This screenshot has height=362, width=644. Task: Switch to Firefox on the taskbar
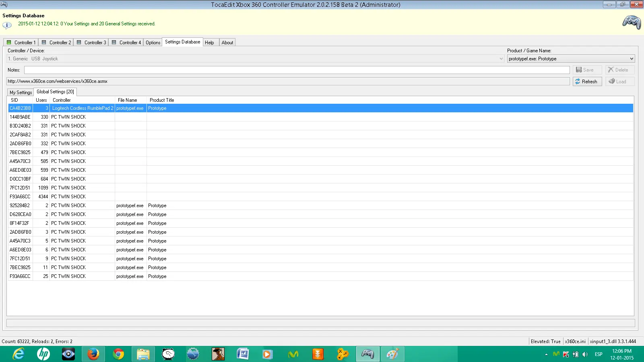click(93, 354)
